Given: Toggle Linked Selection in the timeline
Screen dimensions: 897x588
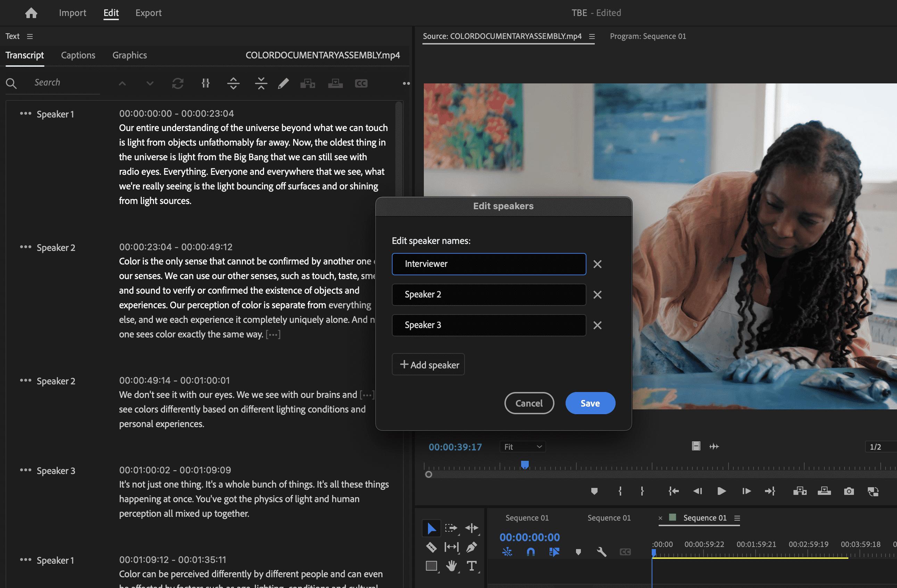Looking at the screenshot, I should (x=554, y=552).
